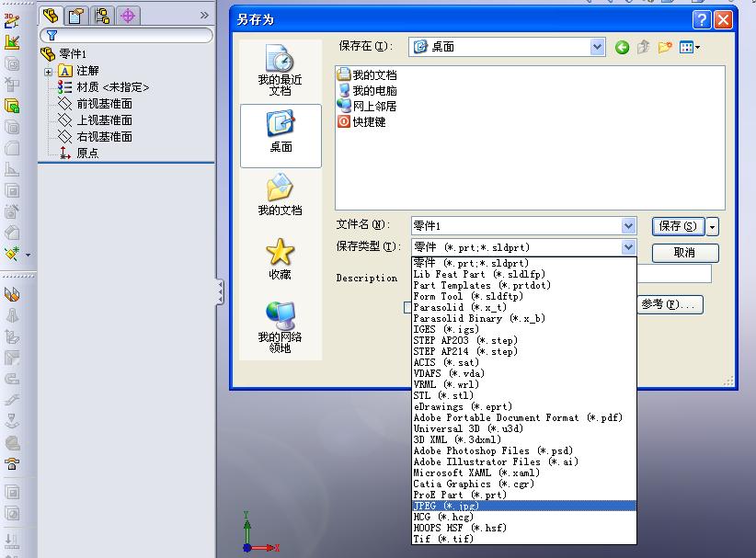Screen dimensions: 756x558
Task: Choose IGES (*.igs) type
Action: [524, 330]
